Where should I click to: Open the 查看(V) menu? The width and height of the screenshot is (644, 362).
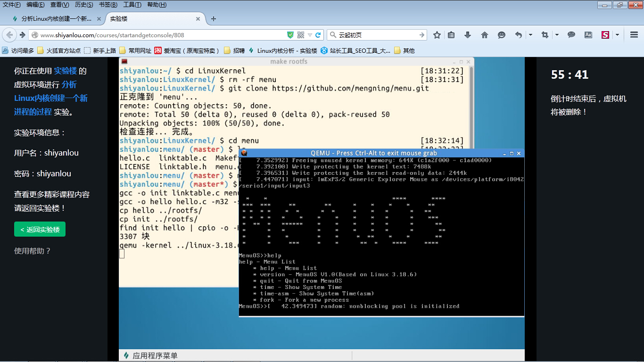pyautogui.click(x=60, y=5)
